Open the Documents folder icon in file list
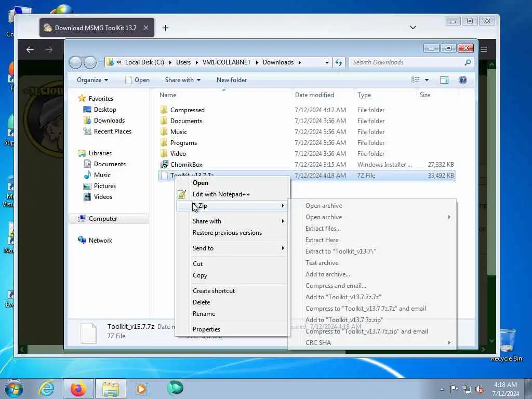This screenshot has height=399, width=532. [x=164, y=121]
